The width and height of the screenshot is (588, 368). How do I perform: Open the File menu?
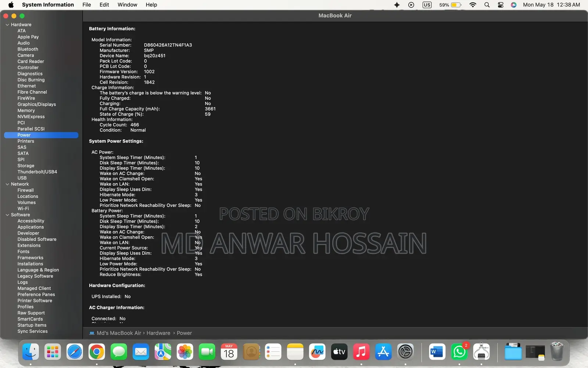87,5
